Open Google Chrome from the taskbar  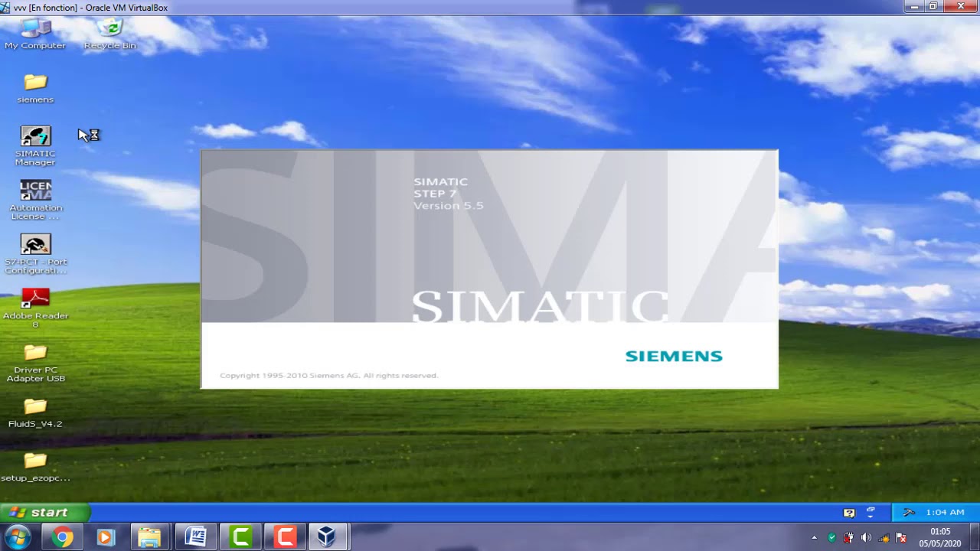click(62, 537)
